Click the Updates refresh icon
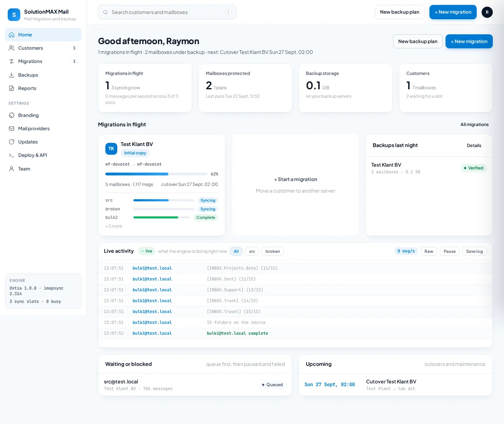This screenshot has width=504, height=424. (12, 142)
